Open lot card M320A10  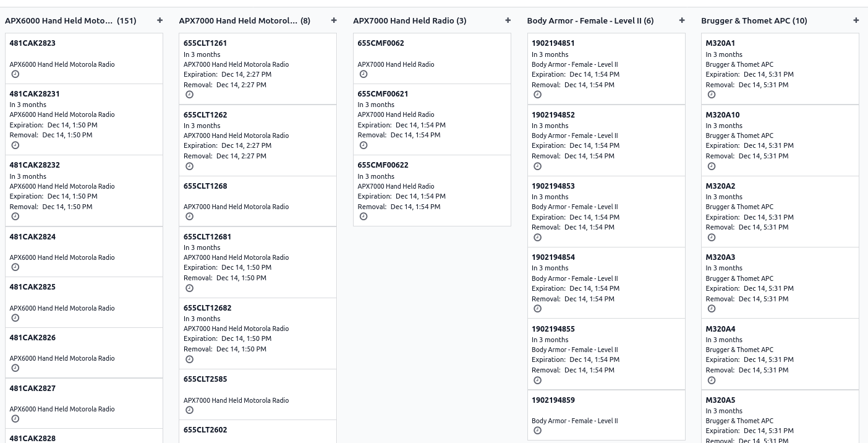pos(780,140)
